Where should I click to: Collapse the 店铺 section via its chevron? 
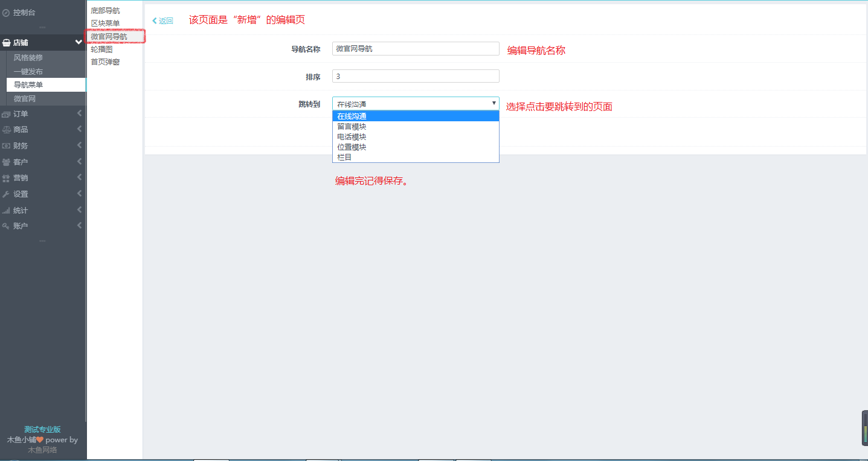[x=78, y=42]
